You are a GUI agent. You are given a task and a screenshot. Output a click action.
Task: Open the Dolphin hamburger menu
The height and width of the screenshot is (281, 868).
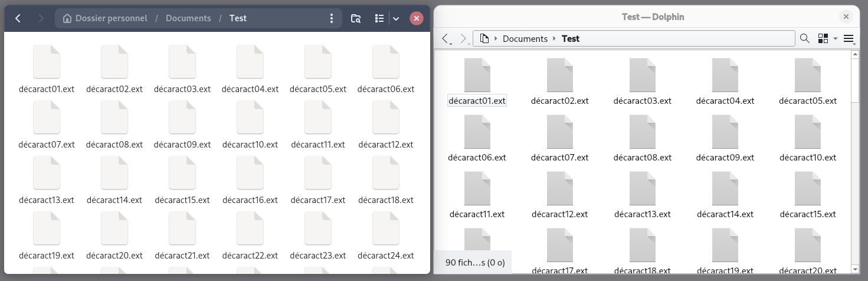[849, 39]
